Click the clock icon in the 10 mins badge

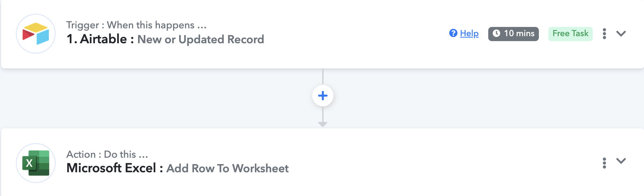pos(496,33)
